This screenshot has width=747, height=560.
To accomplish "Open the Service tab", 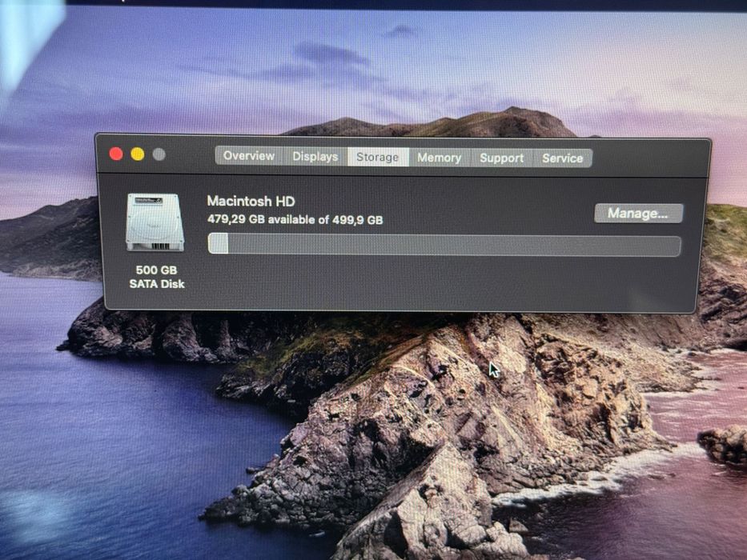I will (563, 158).
